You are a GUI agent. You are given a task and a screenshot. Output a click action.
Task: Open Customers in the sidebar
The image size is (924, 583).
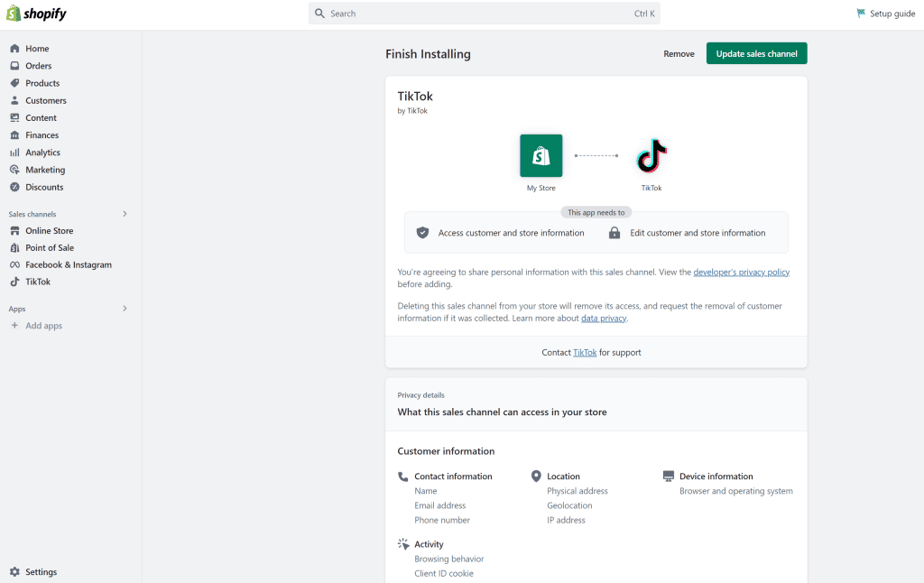[46, 100]
